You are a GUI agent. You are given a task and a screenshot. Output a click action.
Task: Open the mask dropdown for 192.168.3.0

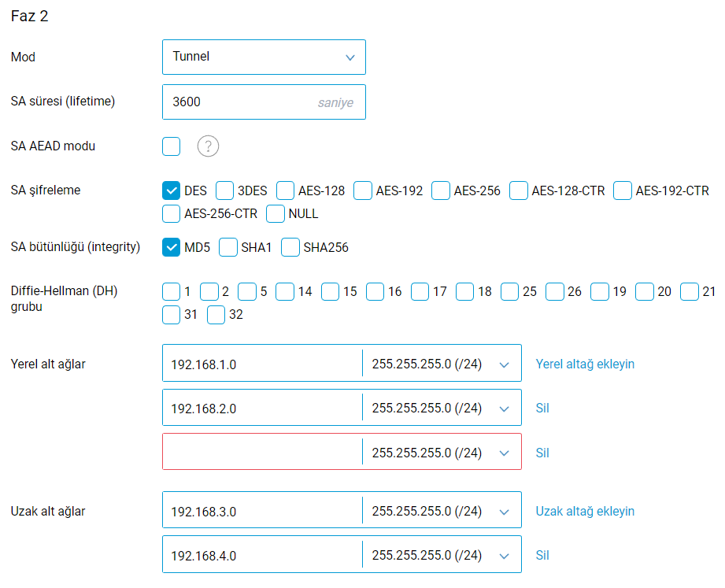point(441,512)
